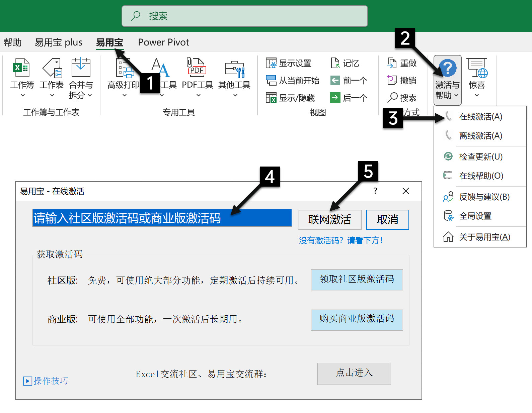Image resolution: width=532 pixels, height=413 pixels.
Task: Click the dialog's ? help button
Action: [x=375, y=191]
